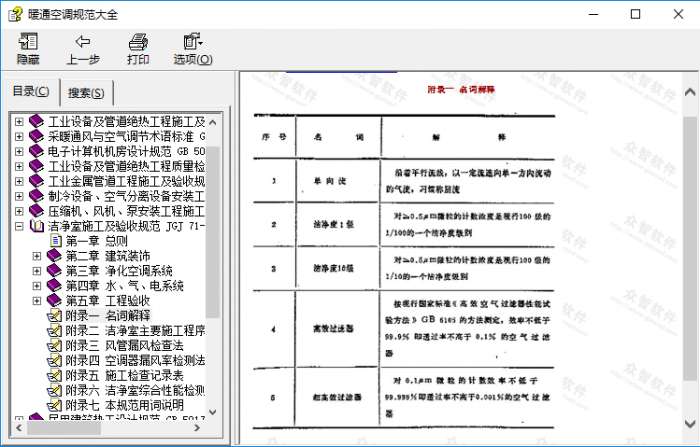
Task: Expand the 采暖通风与空气调节术语标准 node
Action: (x=19, y=136)
